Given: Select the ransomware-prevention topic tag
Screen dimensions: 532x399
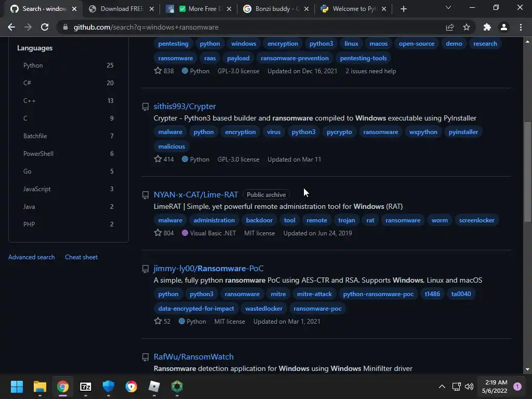Looking at the screenshot, I should pos(295,58).
